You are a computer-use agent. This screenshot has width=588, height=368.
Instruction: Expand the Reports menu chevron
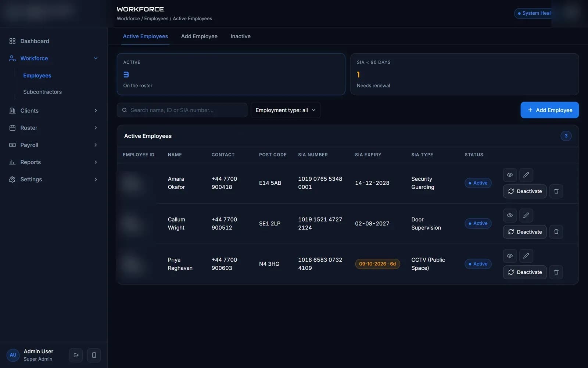[96, 162]
